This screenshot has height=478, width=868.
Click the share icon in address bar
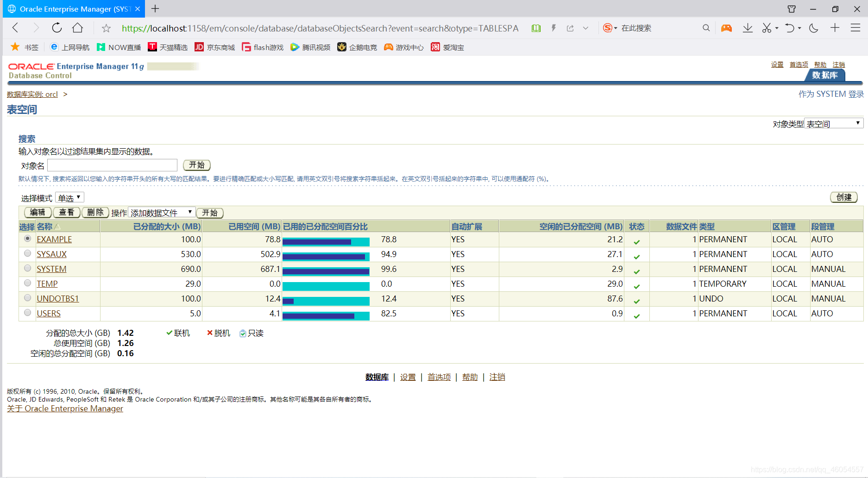click(x=570, y=28)
